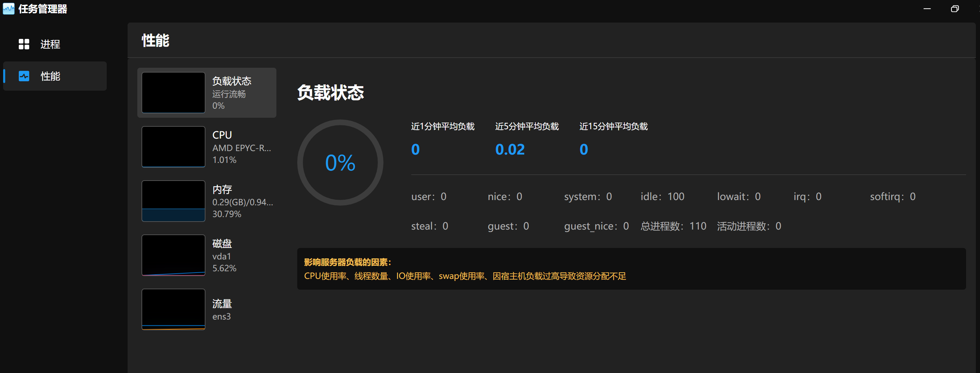Screen dimensions: 980x373
Task: Click the 近5分钟平均负载 value 0.02
Action: point(510,149)
